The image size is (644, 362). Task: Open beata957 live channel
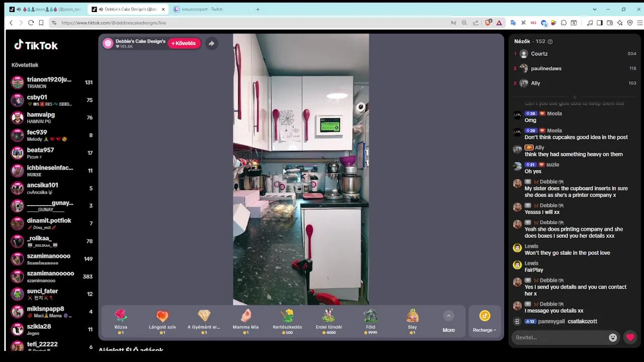(52, 153)
